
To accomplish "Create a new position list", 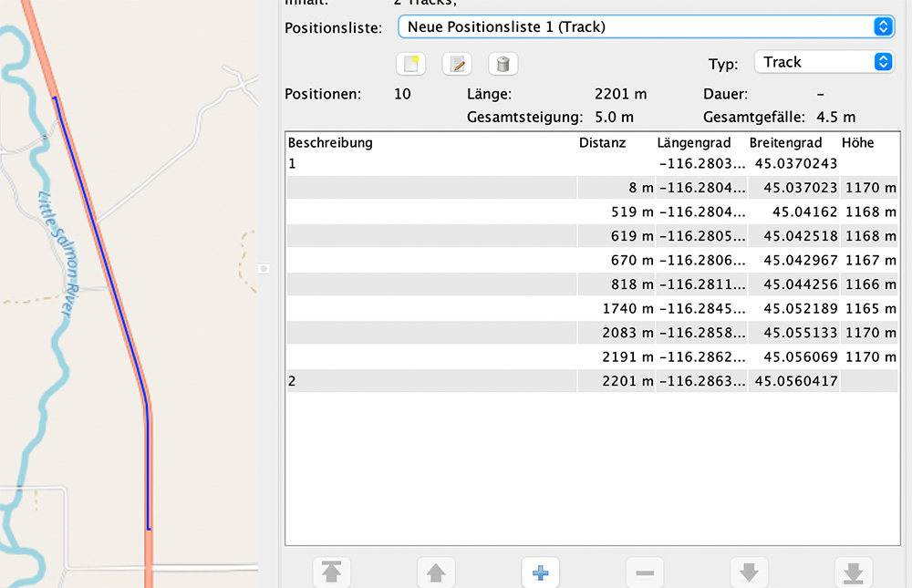I will [411, 64].
